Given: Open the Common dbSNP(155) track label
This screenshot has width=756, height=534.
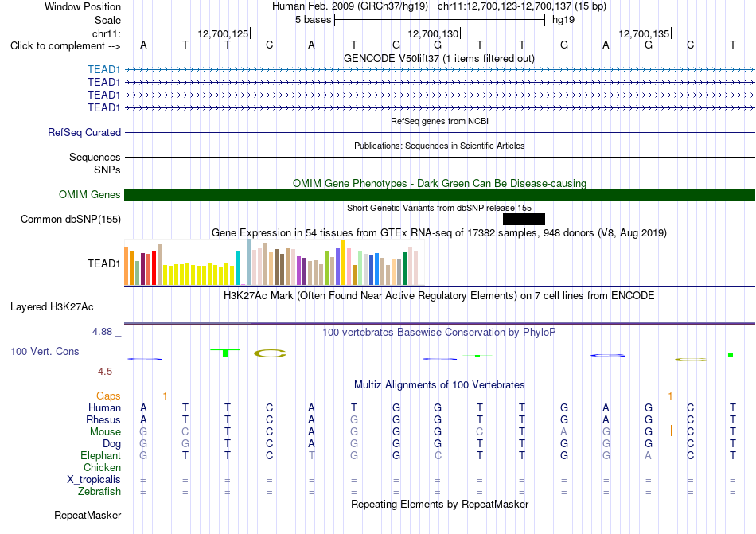Looking at the screenshot, I should [70, 220].
